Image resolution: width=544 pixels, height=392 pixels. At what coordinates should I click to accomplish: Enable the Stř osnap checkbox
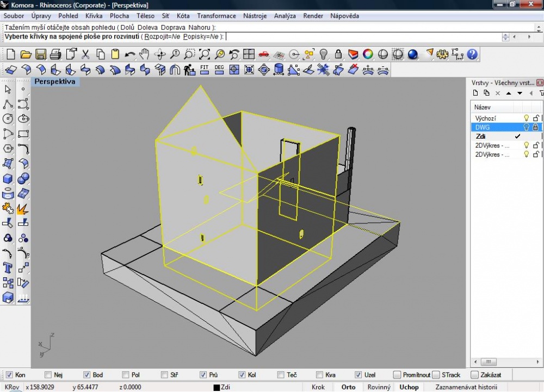[x=164, y=375]
